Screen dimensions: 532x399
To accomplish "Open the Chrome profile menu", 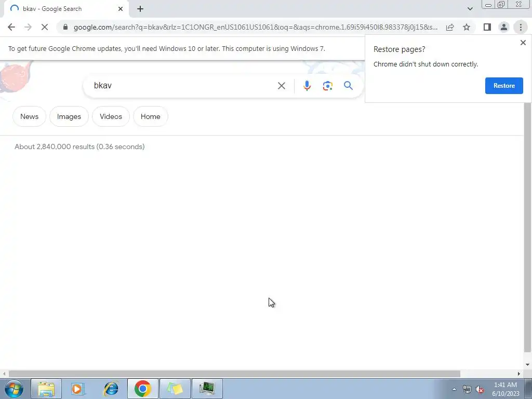I will [504, 27].
